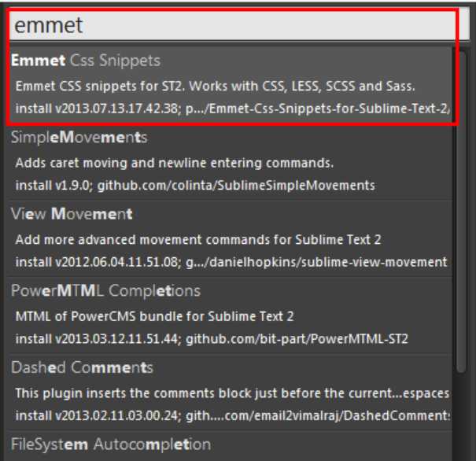Click the Emmet install v2013.07.13.17.42.38 line
Screen dimensions: 476x461
tap(233, 107)
